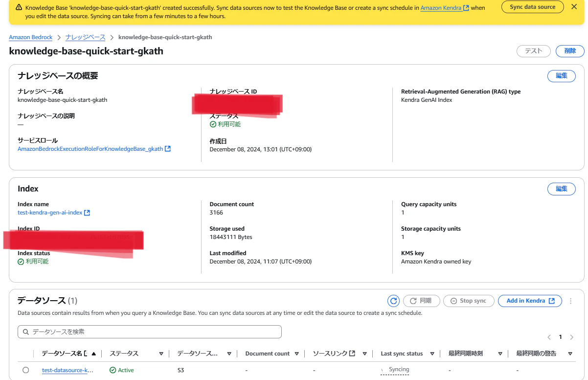Screen dimensions: 588x380
Task: Click the 削除 button
Action: click(x=570, y=51)
